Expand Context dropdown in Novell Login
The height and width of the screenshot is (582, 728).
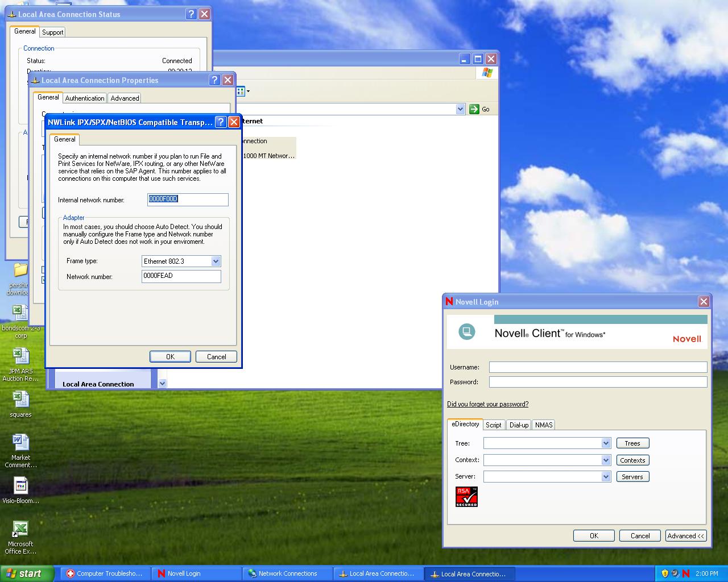pos(606,460)
